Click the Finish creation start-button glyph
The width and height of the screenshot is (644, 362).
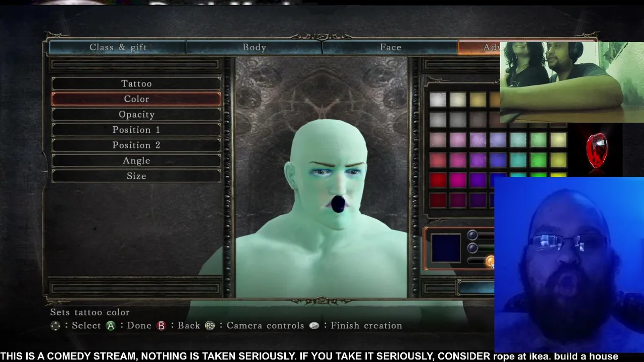(x=314, y=326)
